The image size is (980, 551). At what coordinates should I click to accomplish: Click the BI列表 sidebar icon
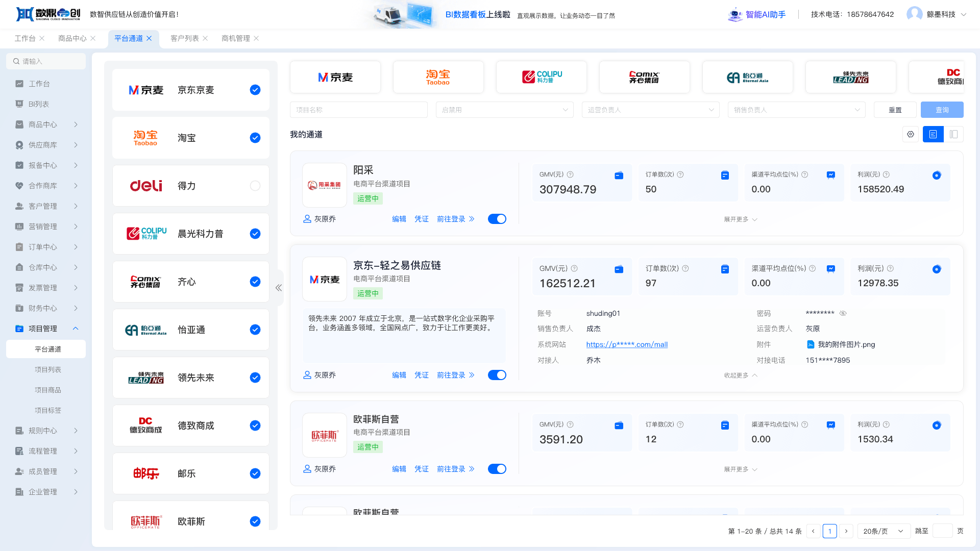[19, 104]
